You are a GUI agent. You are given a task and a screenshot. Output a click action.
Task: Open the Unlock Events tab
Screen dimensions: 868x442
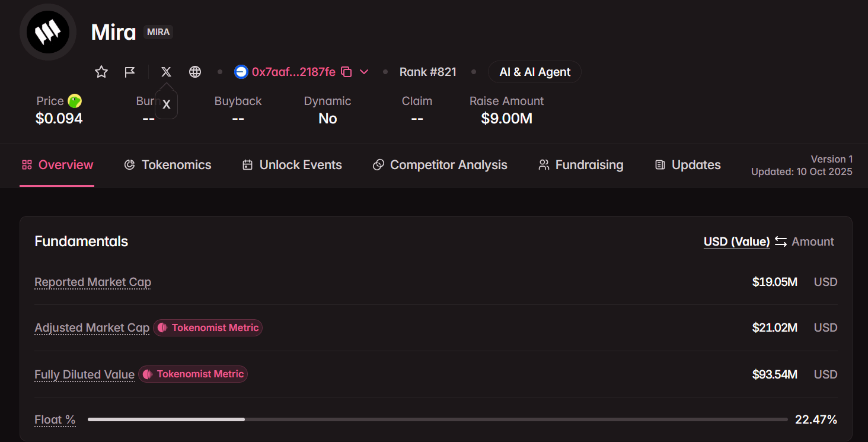tap(292, 165)
